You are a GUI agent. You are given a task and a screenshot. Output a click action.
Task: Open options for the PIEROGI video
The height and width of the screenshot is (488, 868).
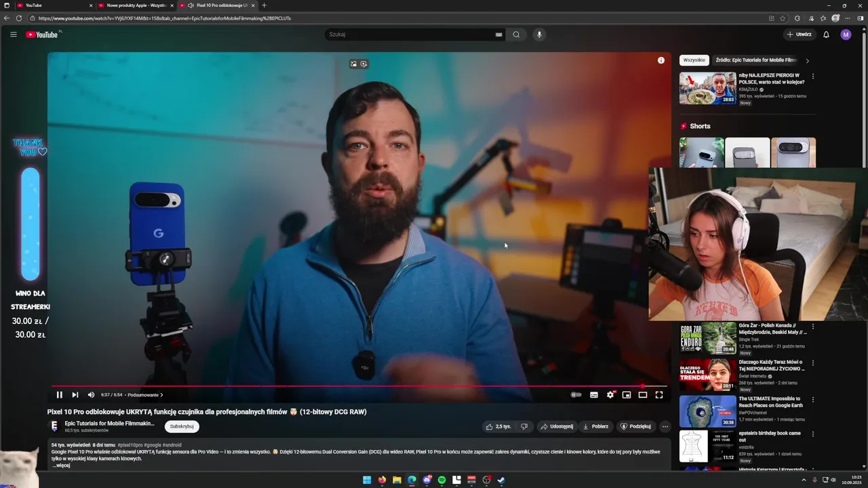(x=813, y=77)
